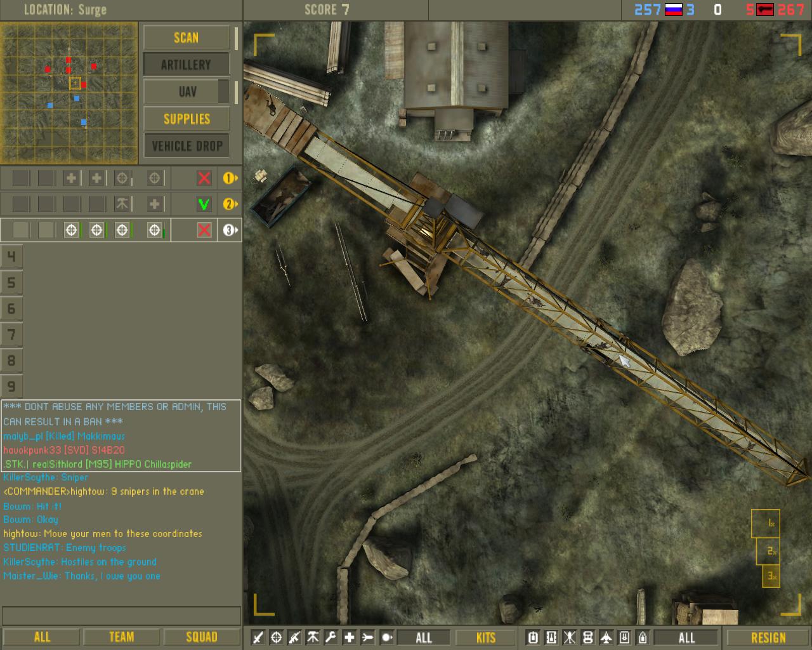Show all kits with left ALL button
This screenshot has width=812, height=650.
(423, 637)
